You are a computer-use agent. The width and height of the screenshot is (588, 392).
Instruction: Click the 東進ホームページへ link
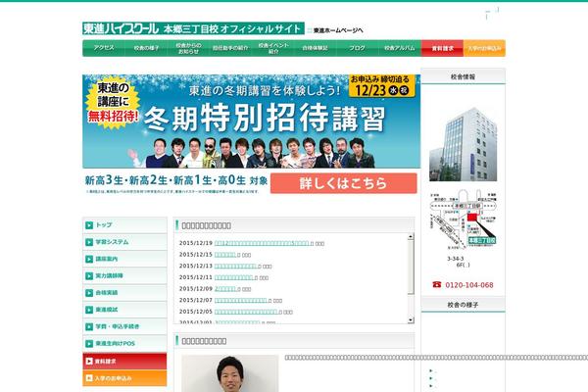click(338, 30)
